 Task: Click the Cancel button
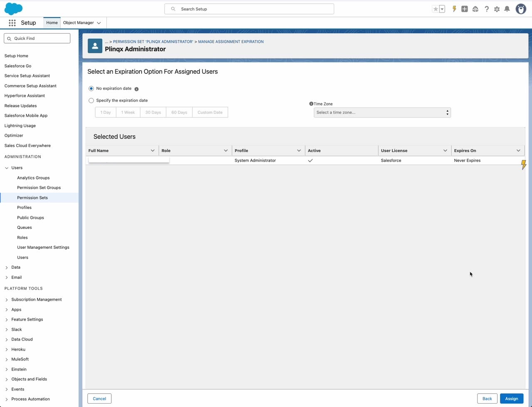(x=99, y=399)
